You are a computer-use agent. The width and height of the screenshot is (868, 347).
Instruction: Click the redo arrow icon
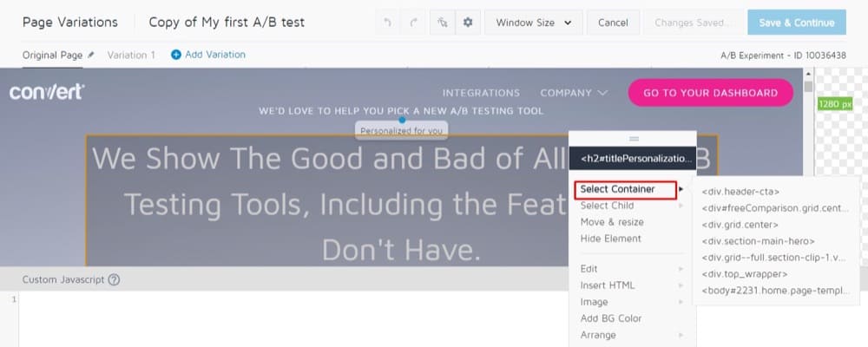pyautogui.click(x=414, y=23)
